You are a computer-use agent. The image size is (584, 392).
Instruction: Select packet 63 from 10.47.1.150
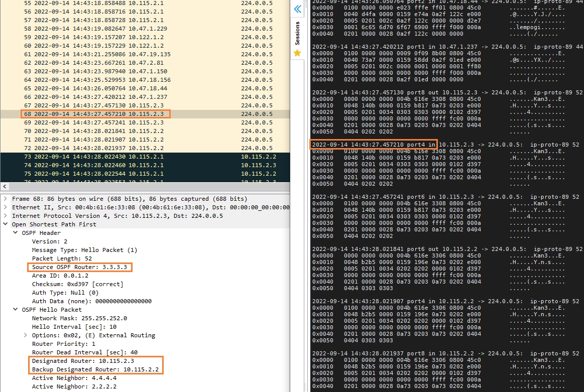point(145,71)
